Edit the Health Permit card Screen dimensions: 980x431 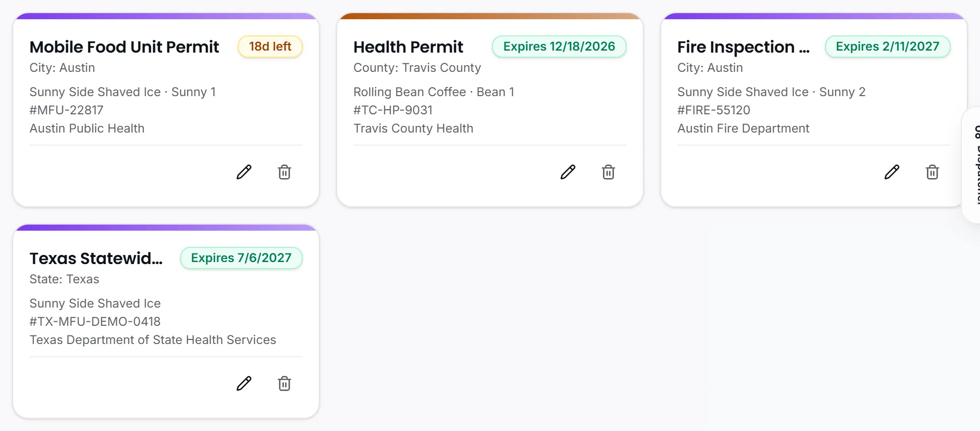pyautogui.click(x=568, y=172)
